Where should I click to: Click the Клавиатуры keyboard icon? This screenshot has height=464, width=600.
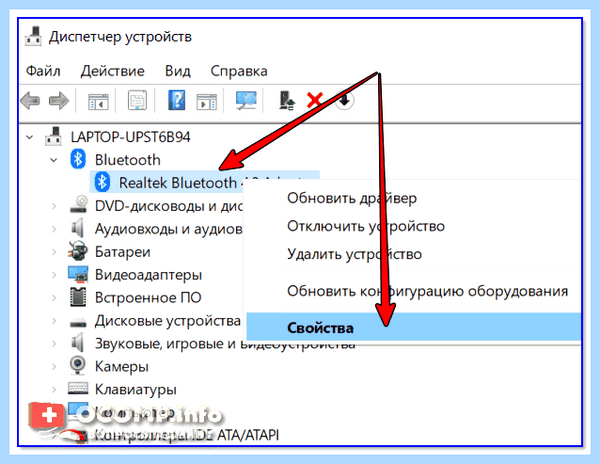(x=78, y=388)
